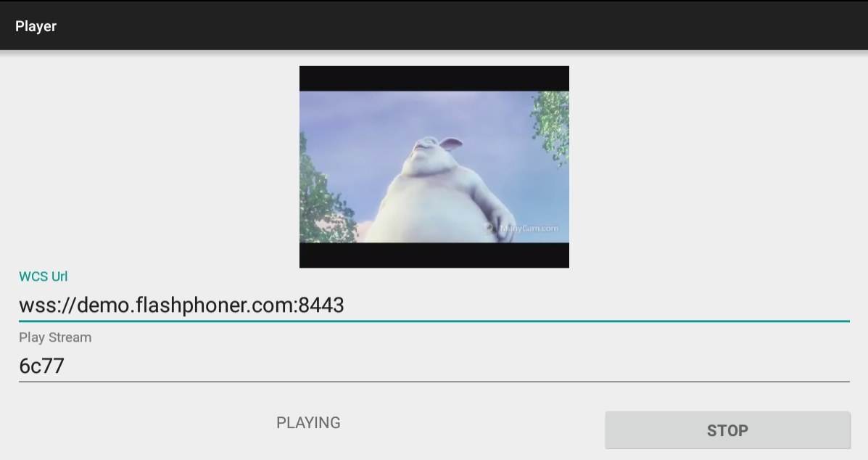Click the bottom black letterbox bar of the video
This screenshot has height=460, width=868.
click(x=434, y=255)
